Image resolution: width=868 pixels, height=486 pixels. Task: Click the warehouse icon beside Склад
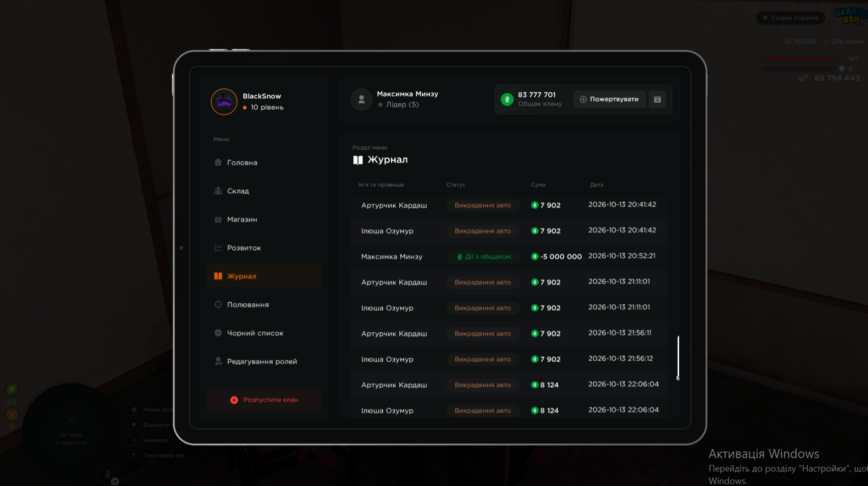click(x=218, y=190)
